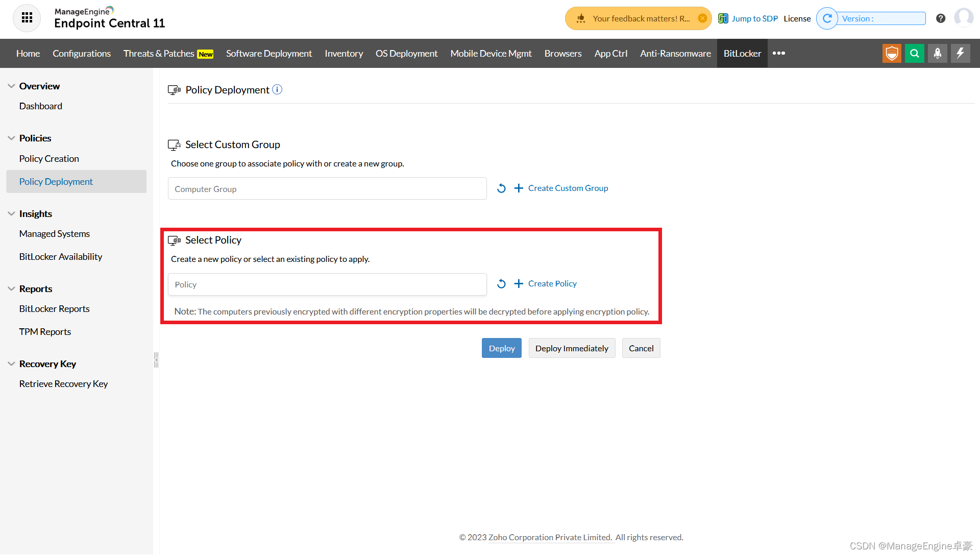980x556 pixels.
Task: Click the rocket quick launch icon
Action: [938, 53]
